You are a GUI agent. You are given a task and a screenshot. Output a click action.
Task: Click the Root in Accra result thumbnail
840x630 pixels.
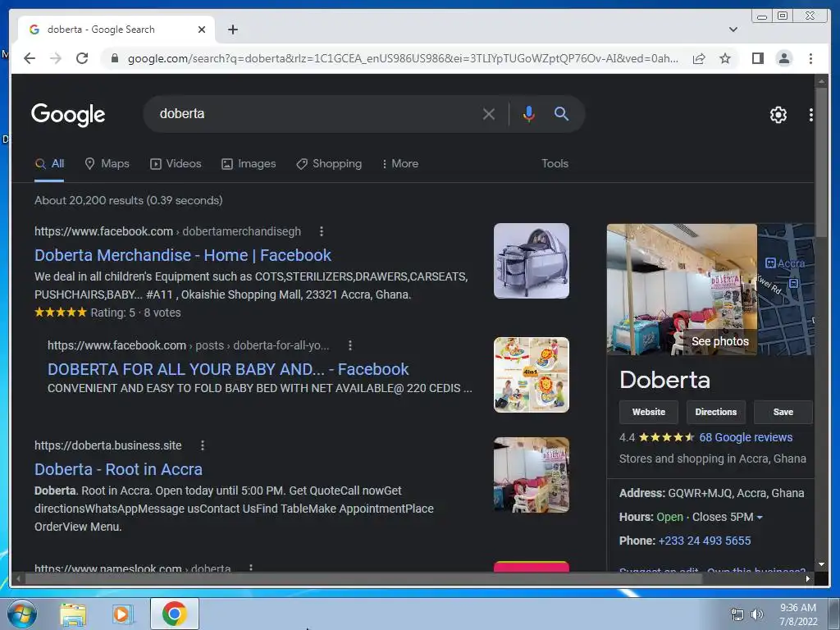[x=531, y=475]
